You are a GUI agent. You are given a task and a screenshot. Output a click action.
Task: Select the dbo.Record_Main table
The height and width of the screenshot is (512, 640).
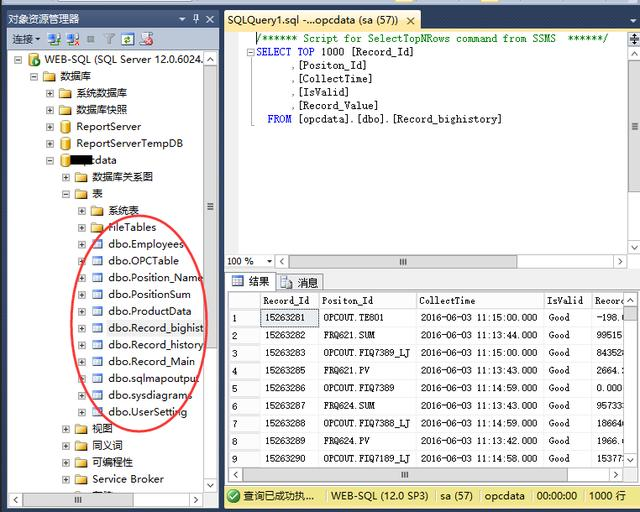coord(151,361)
